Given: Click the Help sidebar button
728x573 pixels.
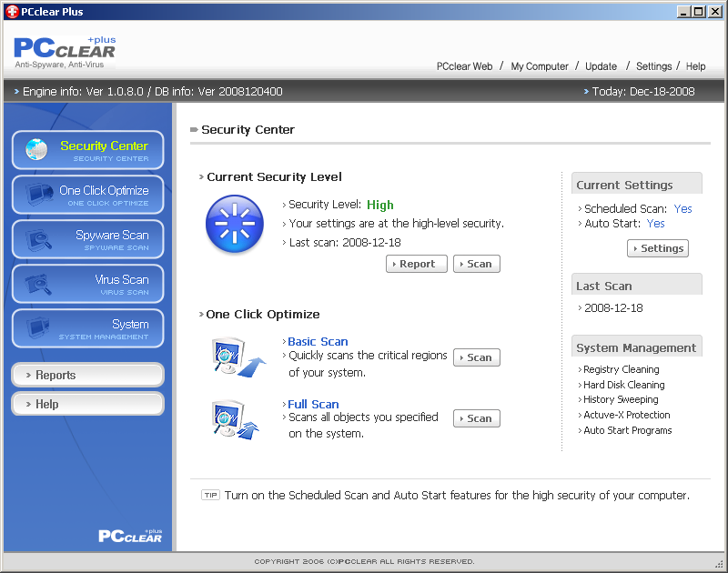Looking at the screenshot, I should pyautogui.click(x=87, y=404).
